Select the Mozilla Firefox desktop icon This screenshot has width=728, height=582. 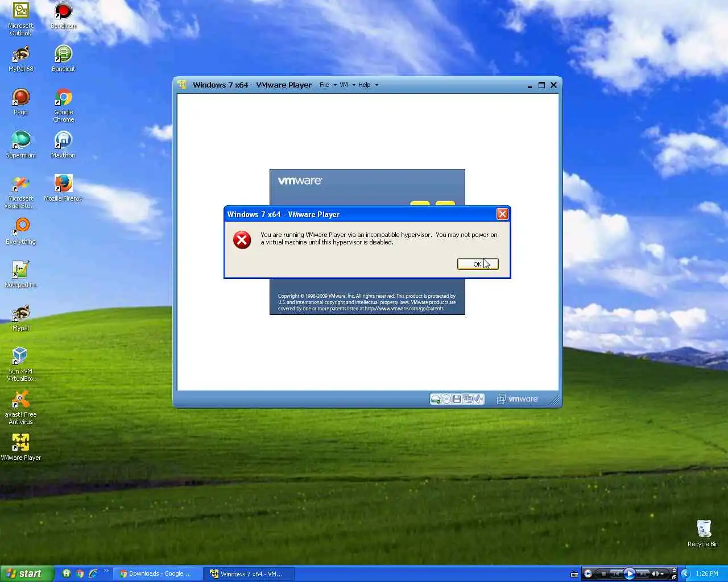[63, 188]
